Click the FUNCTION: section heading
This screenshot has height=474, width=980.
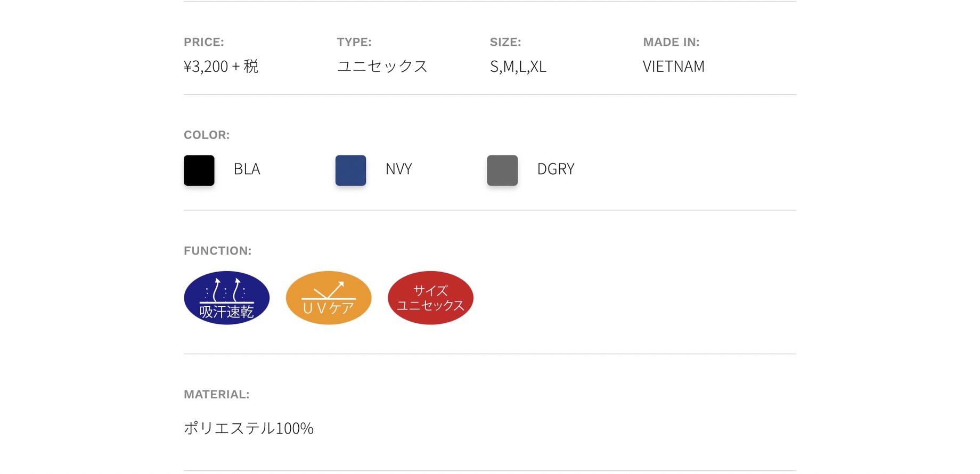[x=218, y=251]
